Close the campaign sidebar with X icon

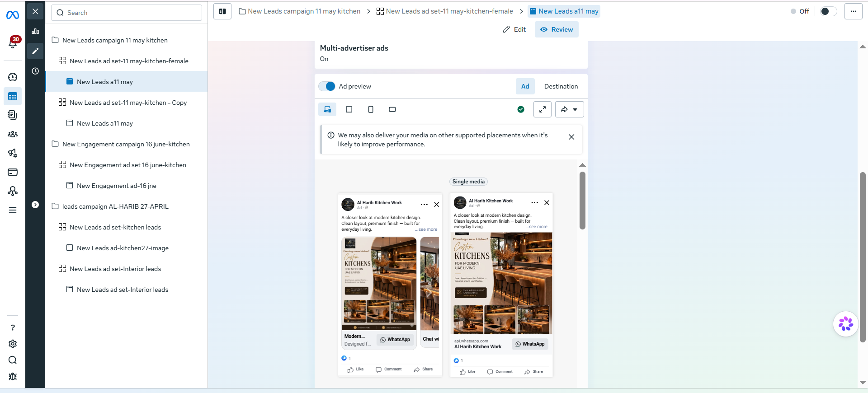click(x=35, y=11)
